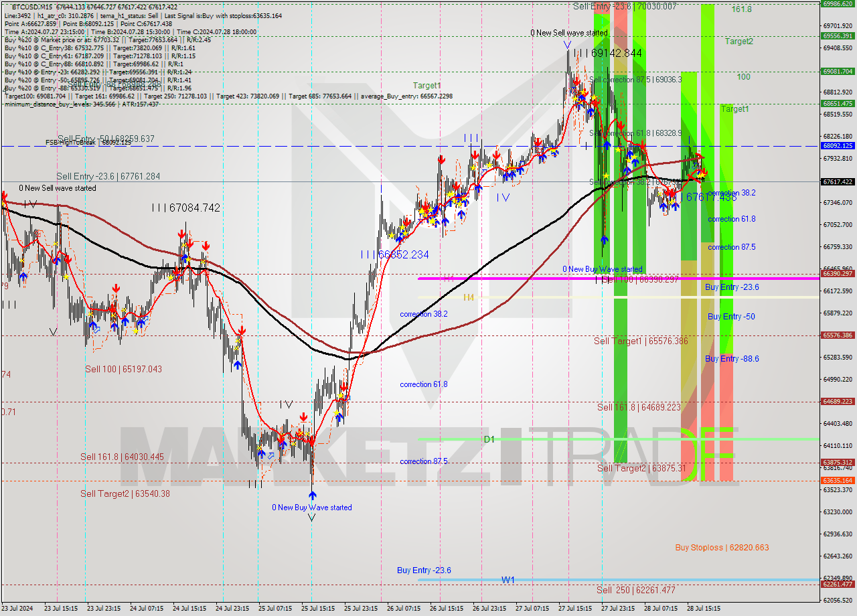Click the 'H4' timeframe line label
Viewport: 857px width, 616px height.
[x=469, y=297]
